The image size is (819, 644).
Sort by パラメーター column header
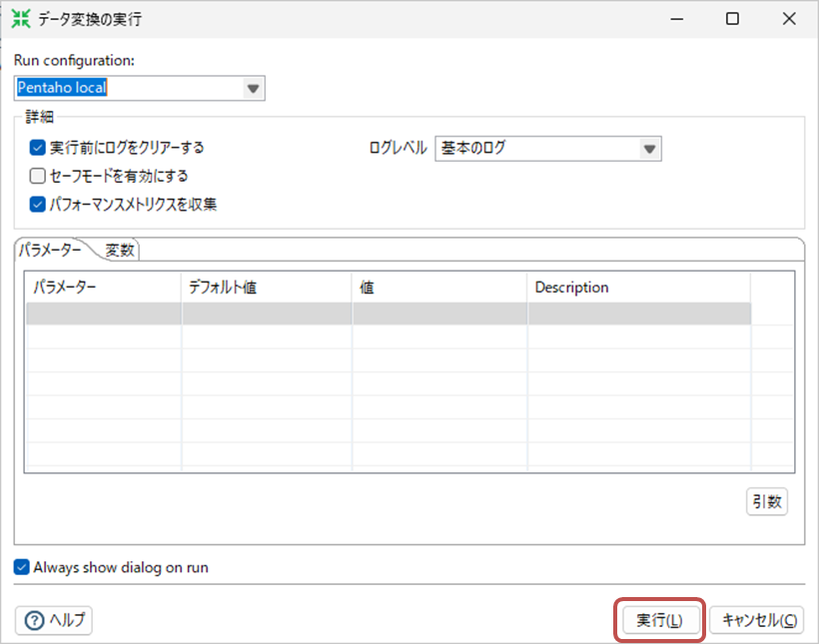click(x=104, y=288)
